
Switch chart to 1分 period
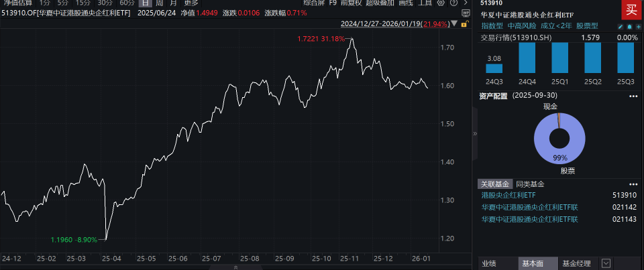[x=45, y=3]
